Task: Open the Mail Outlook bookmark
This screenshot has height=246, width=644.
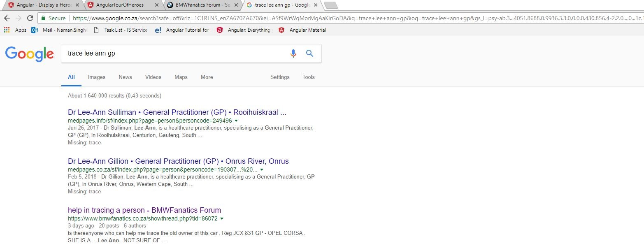Action: (x=60, y=30)
